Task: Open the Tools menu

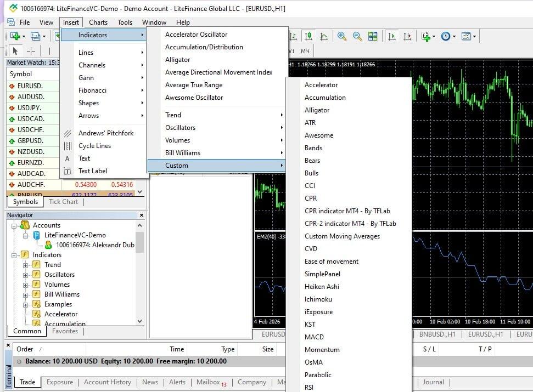Action: (x=125, y=22)
